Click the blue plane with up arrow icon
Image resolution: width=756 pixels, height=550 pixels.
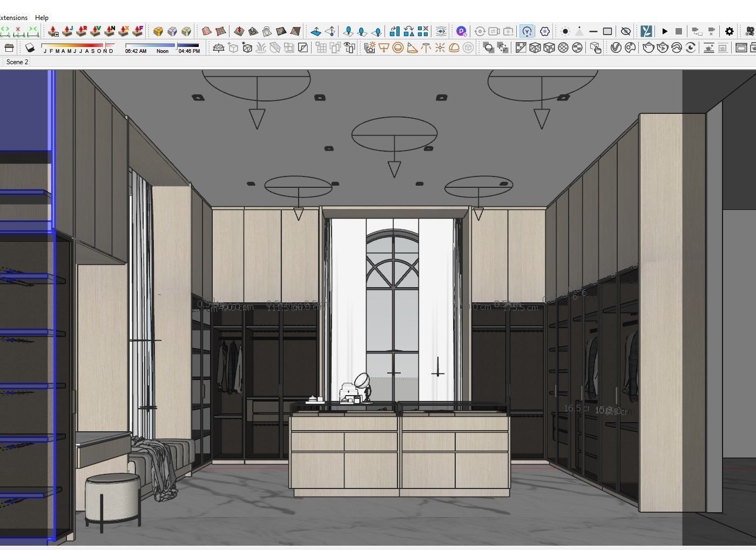click(316, 31)
